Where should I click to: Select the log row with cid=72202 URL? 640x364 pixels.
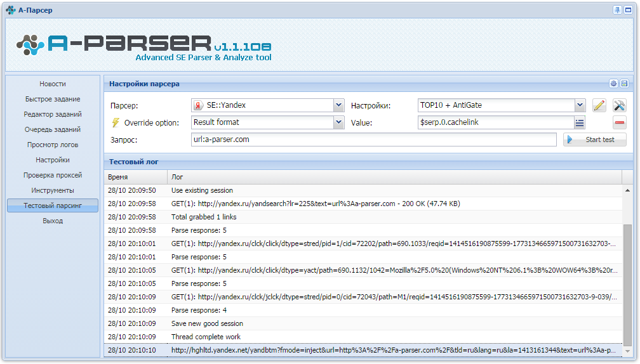[x=363, y=244]
